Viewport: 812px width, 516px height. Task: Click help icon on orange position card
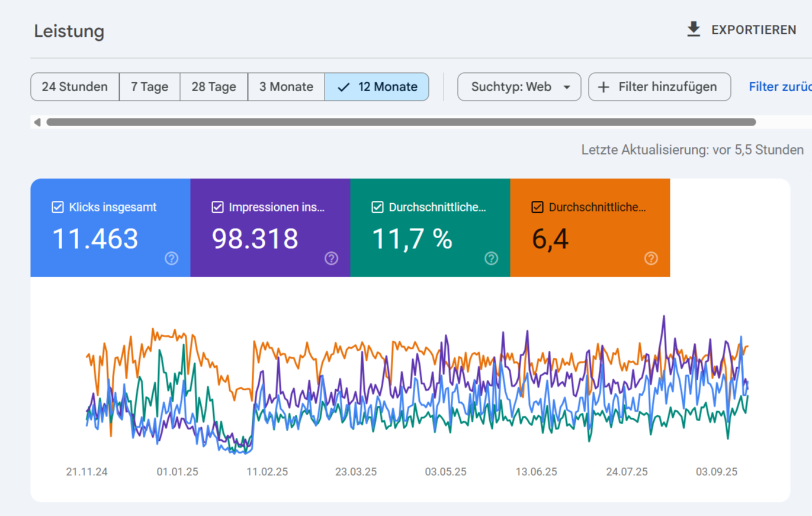pyautogui.click(x=651, y=258)
